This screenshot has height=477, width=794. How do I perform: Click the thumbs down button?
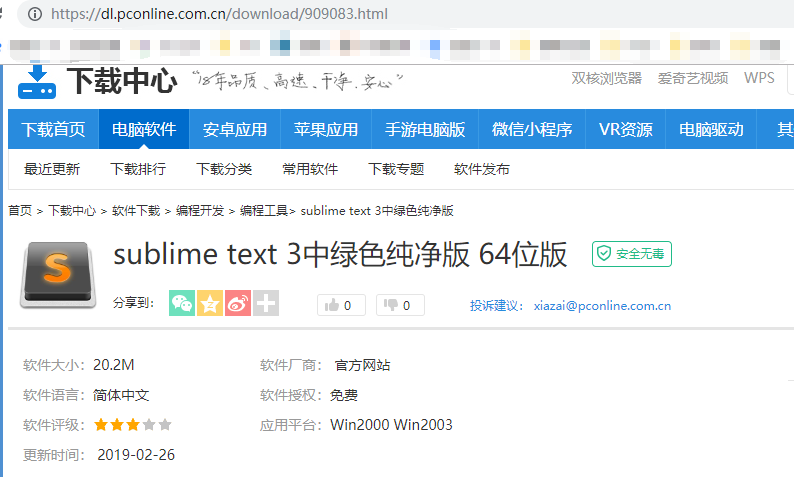tap(400, 305)
